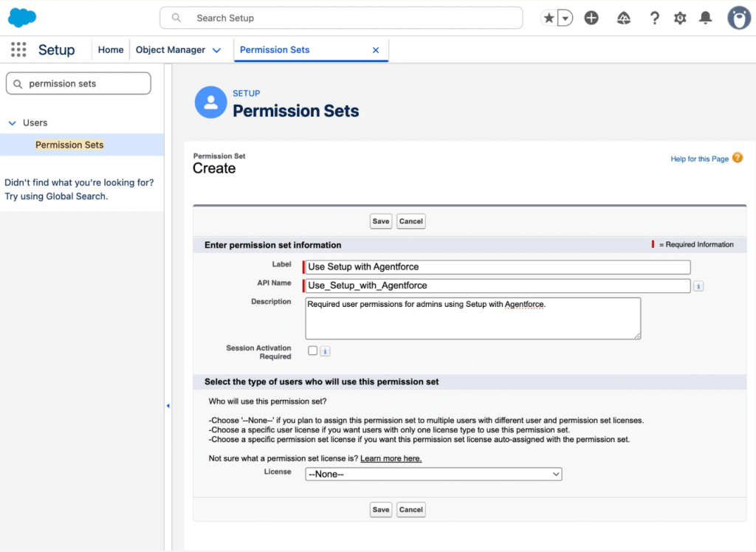The image size is (756, 552).
Task: Open Setup via the gear icon
Action: (679, 18)
